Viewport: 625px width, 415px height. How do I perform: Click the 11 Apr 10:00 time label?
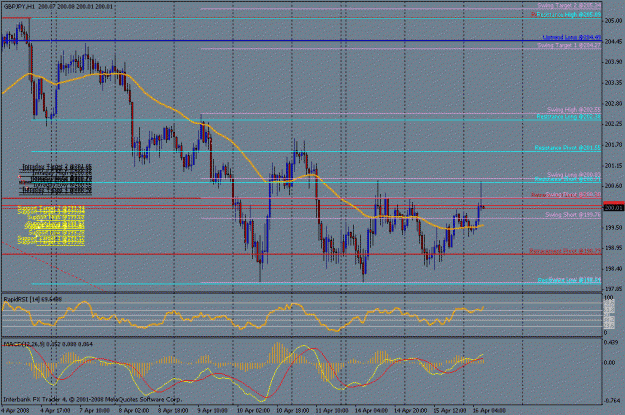coord(332,410)
